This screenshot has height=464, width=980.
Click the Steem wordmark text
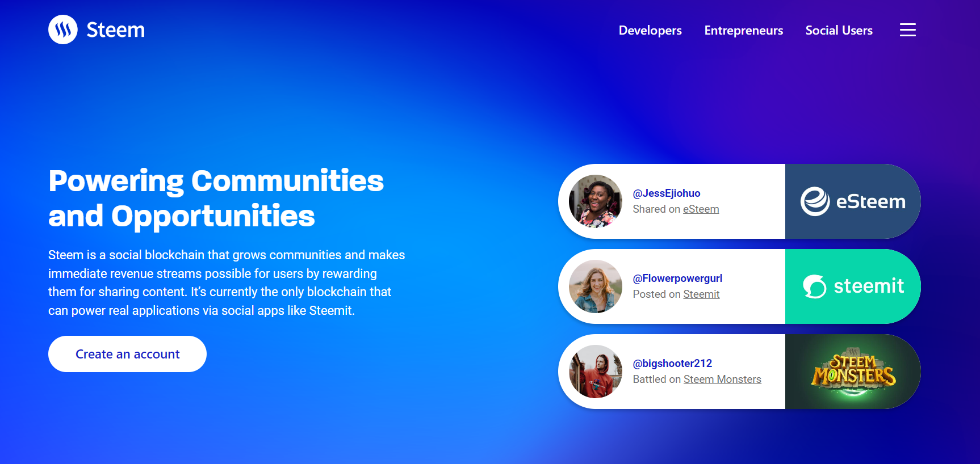[116, 30]
